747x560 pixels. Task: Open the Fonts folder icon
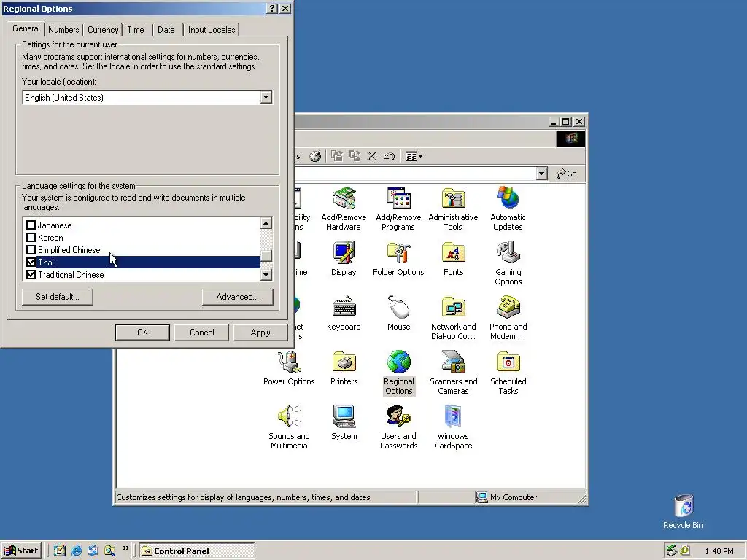tap(453, 259)
